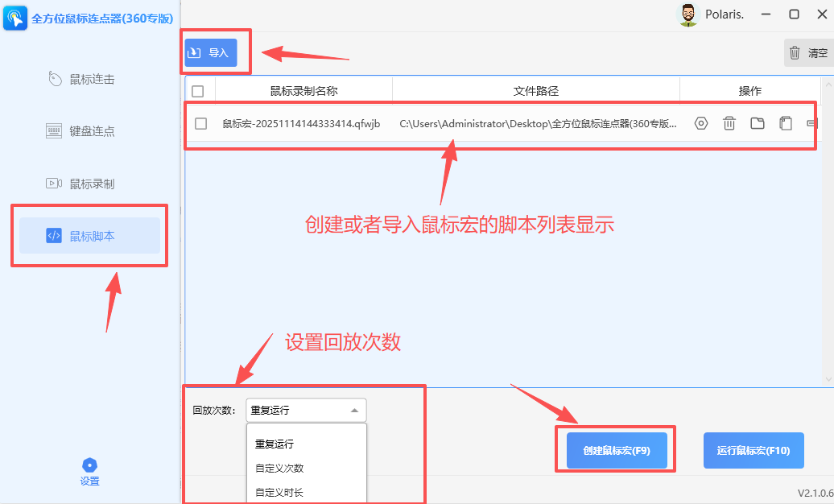Click the partially hidden rightmost row icon
This screenshot has width=834, height=504.
point(811,123)
